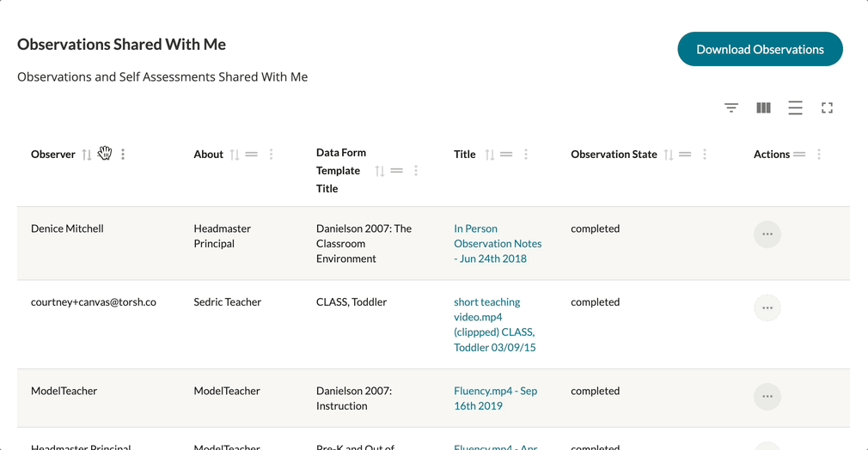The image size is (868, 450).
Task: Sort by Title column
Action: coord(490,155)
